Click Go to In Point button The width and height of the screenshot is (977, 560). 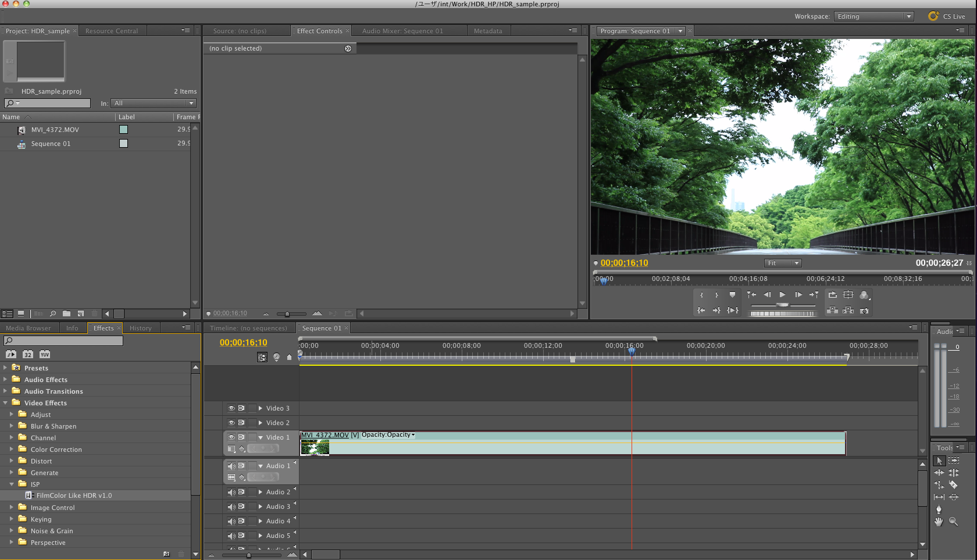(x=701, y=311)
